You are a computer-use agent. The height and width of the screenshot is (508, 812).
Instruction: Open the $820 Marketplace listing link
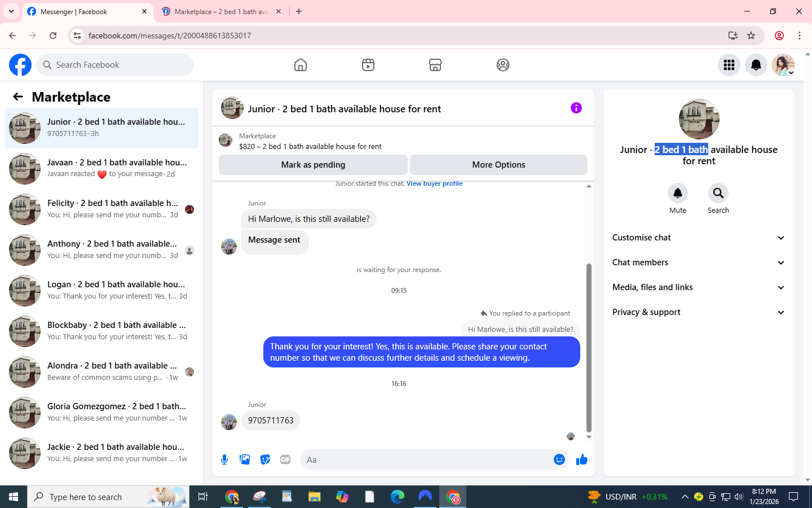(310, 146)
